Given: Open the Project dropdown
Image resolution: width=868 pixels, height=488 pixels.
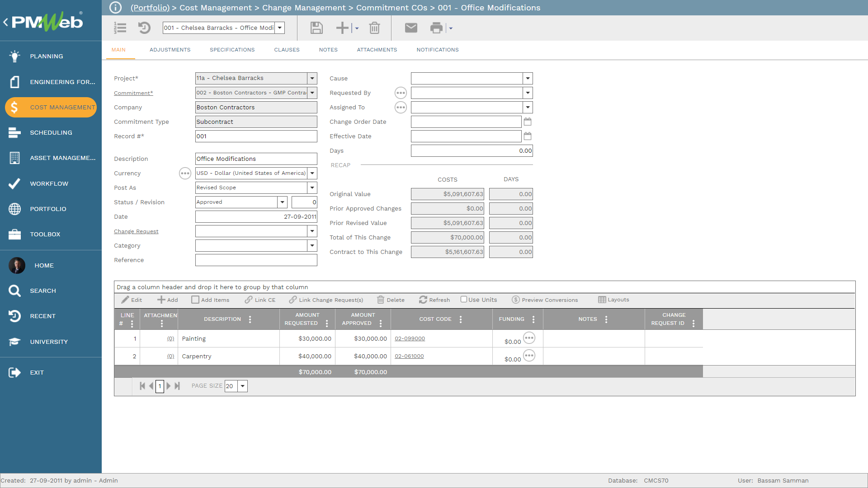Looking at the screenshot, I should tap(312, 78).
